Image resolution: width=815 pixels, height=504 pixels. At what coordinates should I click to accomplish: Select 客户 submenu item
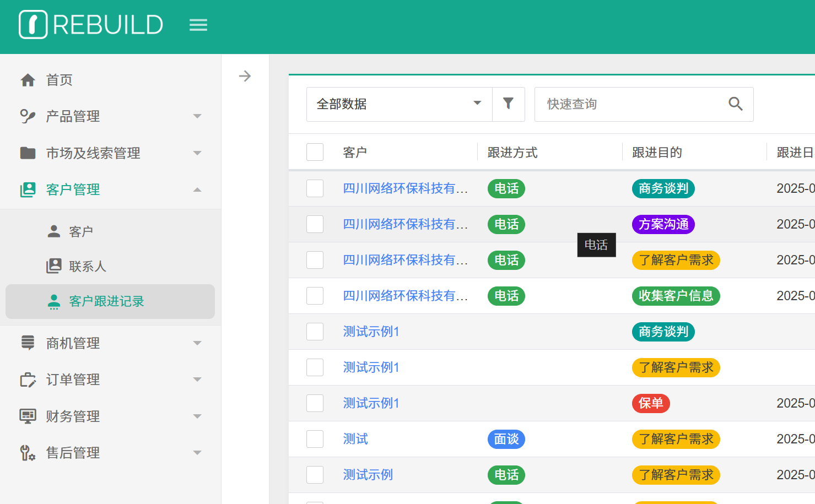tap(81, 231)
